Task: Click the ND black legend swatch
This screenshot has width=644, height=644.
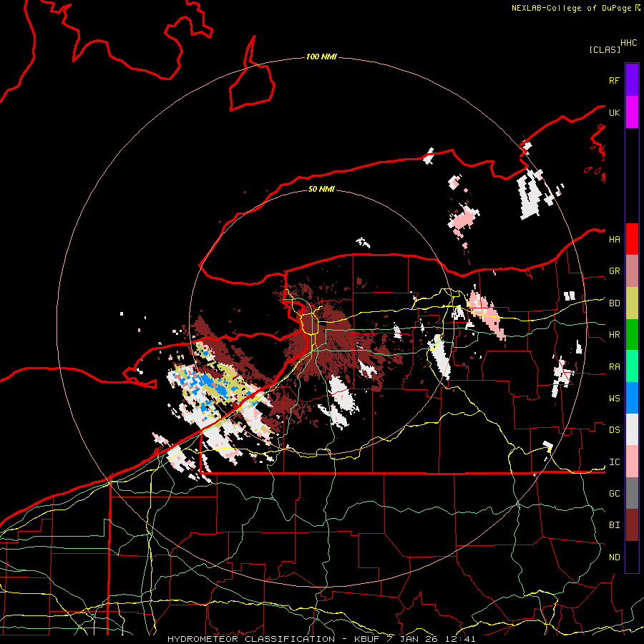Action: 632,557
